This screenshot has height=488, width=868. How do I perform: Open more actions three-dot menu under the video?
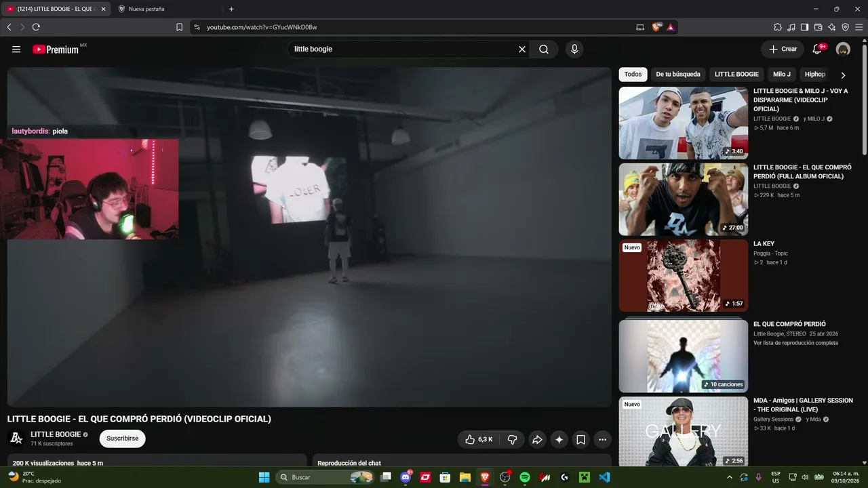[603, 439]
